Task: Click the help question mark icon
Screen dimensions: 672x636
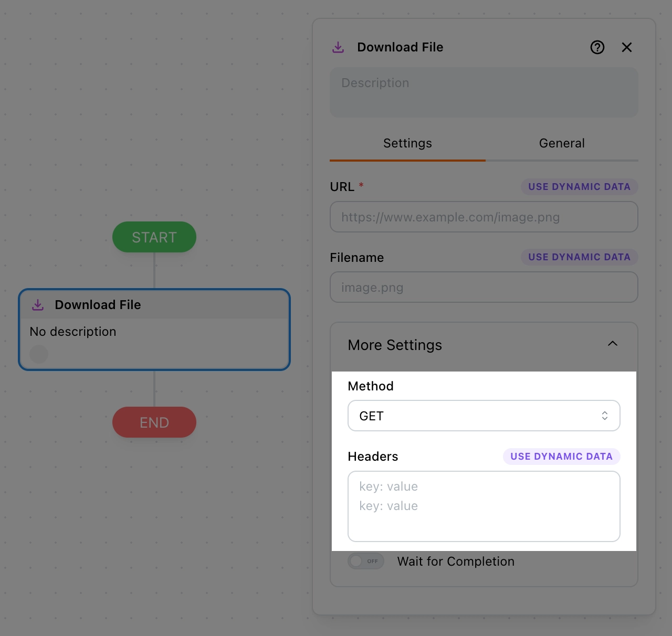Action: pyautogui.click(x=597, y=47)
